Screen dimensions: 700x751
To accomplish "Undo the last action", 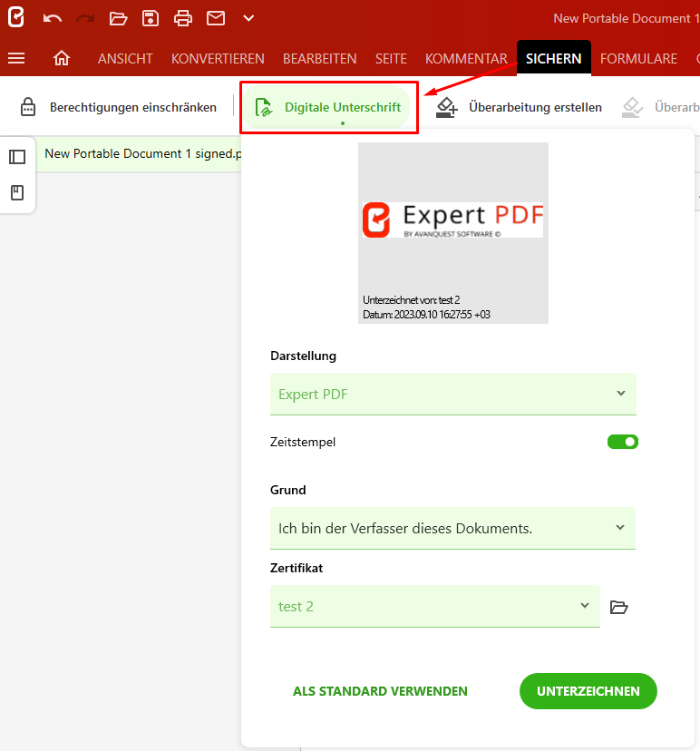I will tap(53, 19).
